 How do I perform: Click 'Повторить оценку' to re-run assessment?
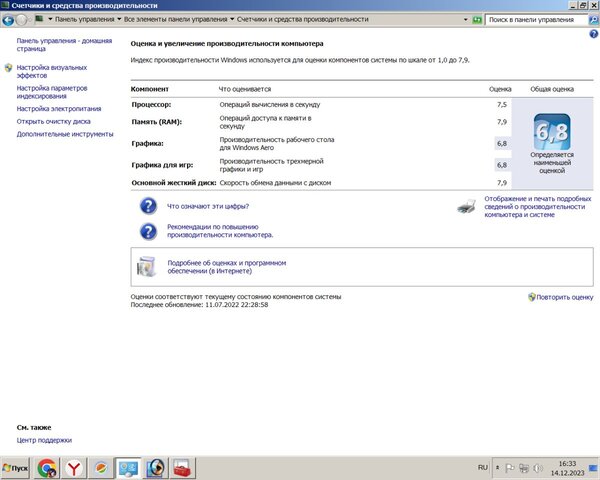pyautogui.click(x=565, y=297)
